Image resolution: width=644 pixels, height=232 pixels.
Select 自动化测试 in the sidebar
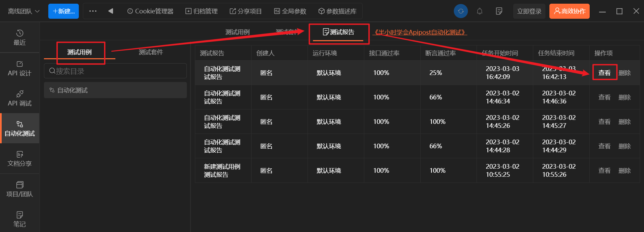tap(20, 129)
